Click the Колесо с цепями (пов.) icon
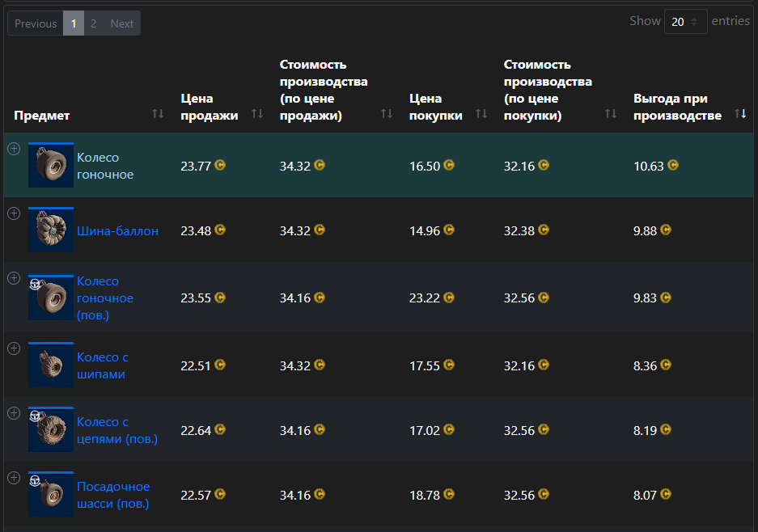The width and height of the screenshot is (758, 532). pos(51,429)
